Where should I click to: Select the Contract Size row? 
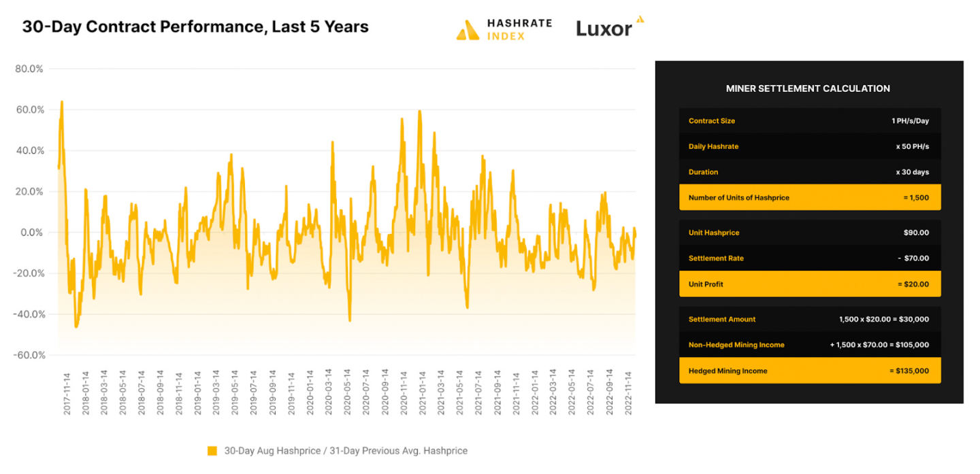point(810,121)
